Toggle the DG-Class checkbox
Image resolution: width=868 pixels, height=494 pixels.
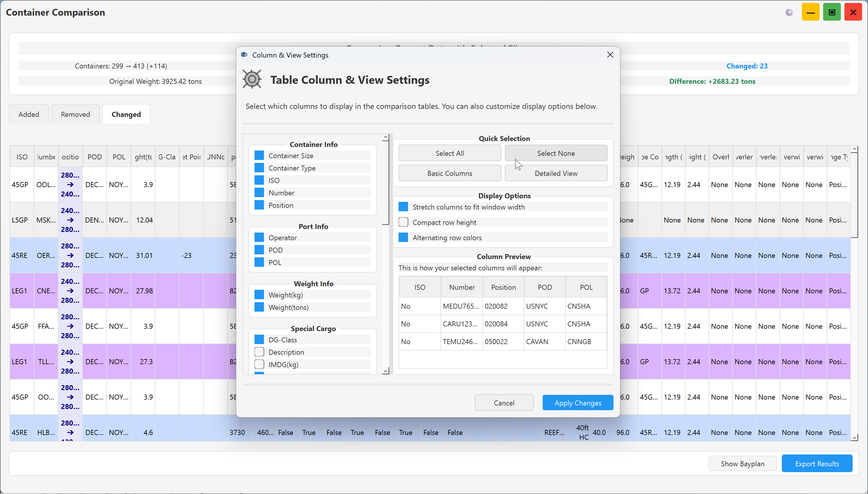tap(259, 340)
